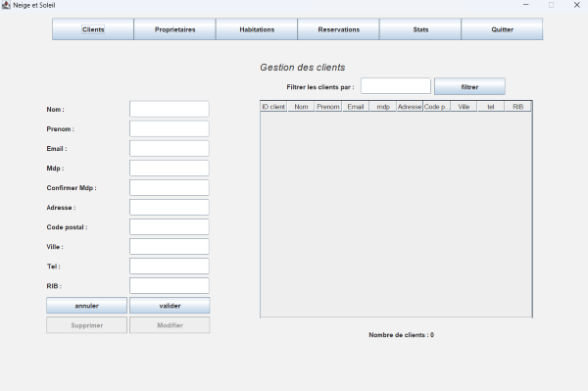The height and width of the screenshot is (391, 588).
Task: Click the Code postal input field
Action: coord(170,226)
